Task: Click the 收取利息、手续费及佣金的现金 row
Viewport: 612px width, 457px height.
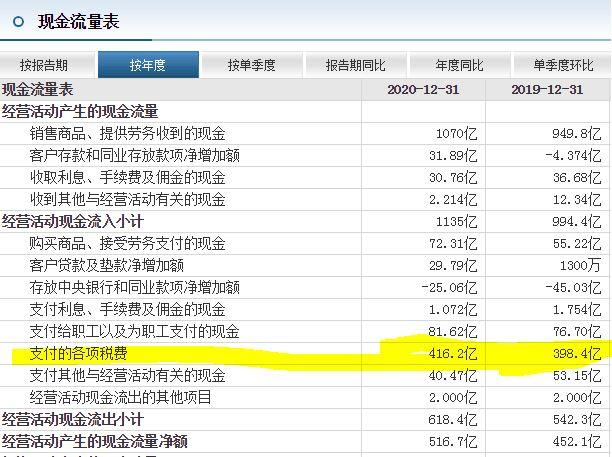Action: [x=127, y=178]
